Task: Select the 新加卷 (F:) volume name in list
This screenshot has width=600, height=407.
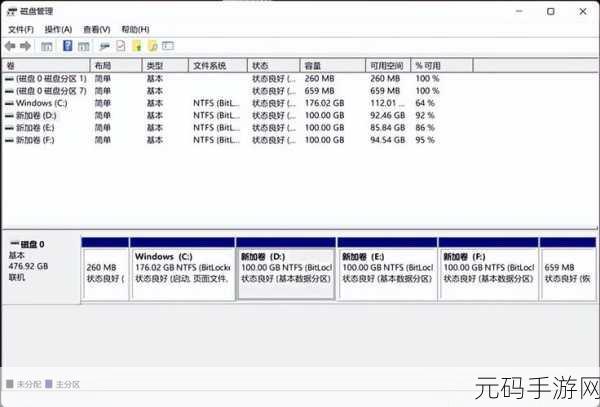Action: pos(35,140)
